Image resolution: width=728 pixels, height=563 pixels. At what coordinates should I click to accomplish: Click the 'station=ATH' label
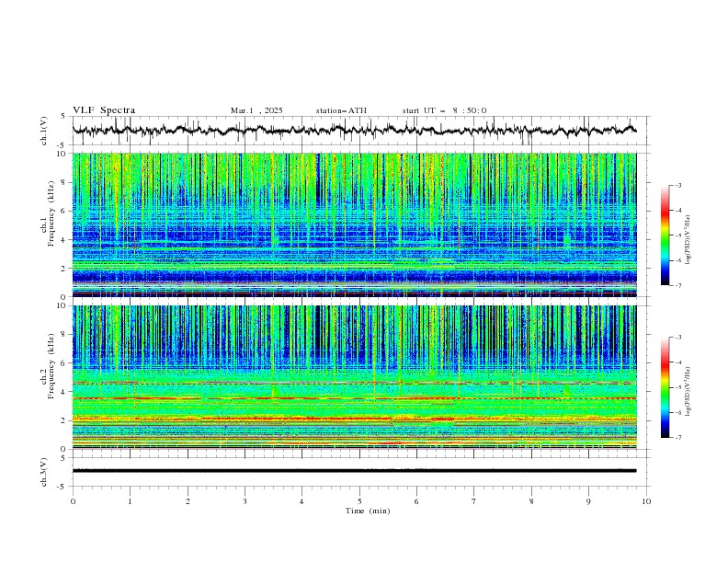click(341, 110)
